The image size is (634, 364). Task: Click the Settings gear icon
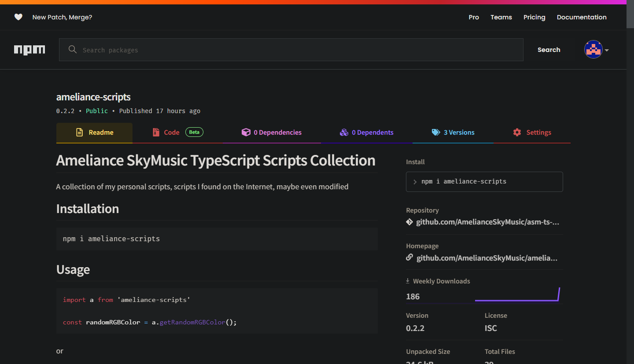tap(517, 132)
